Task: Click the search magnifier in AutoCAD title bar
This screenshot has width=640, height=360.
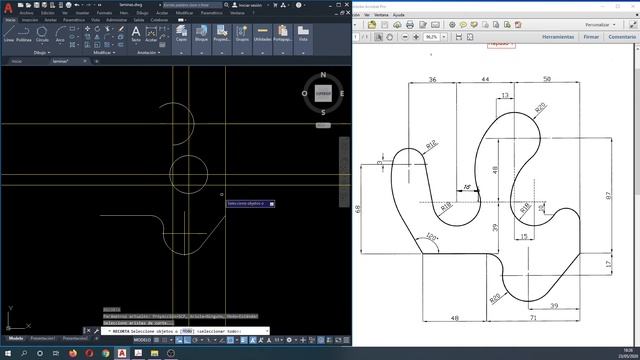Action: coord(226,5)
